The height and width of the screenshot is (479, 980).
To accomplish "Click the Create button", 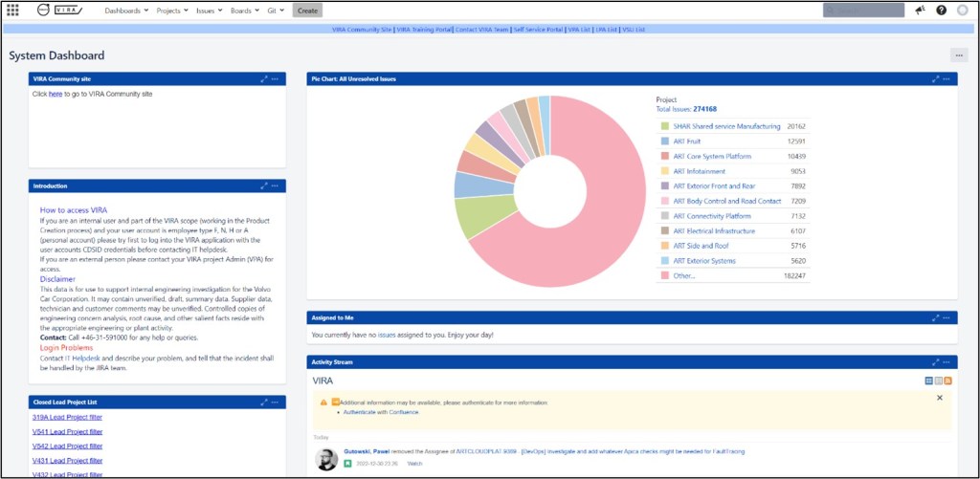I will click(x=307, y=11).
